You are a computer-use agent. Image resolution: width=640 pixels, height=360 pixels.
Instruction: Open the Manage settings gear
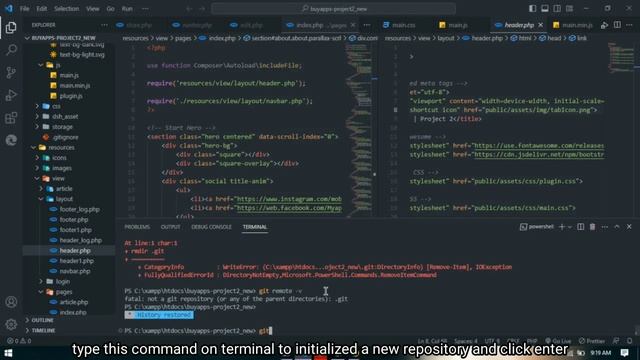(11, 324)
